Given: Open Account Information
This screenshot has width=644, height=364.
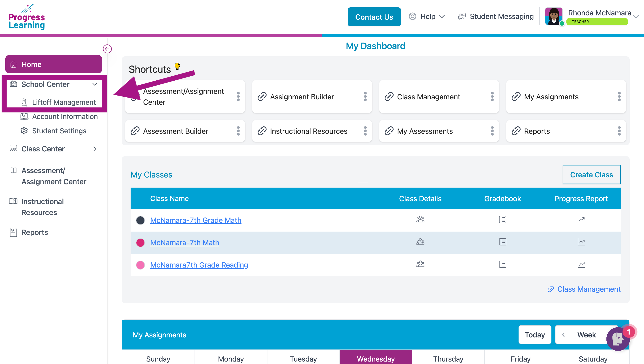Looking at the screenshot, I should (59, 117).
